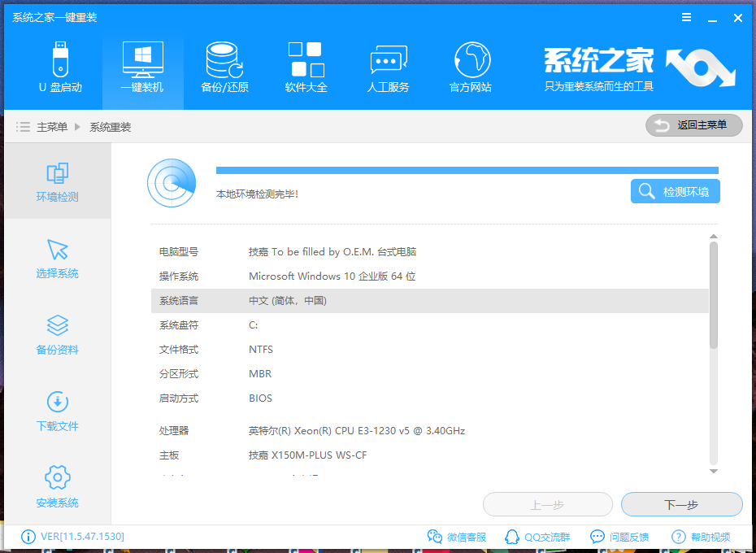
Task: Click 返回主菜单 to return to main menu
Action: tap(693, 125)
